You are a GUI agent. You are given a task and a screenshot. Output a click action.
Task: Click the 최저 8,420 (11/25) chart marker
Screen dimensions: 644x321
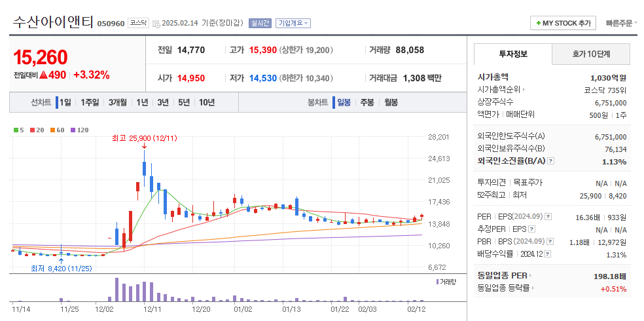[x=62, y=269]
